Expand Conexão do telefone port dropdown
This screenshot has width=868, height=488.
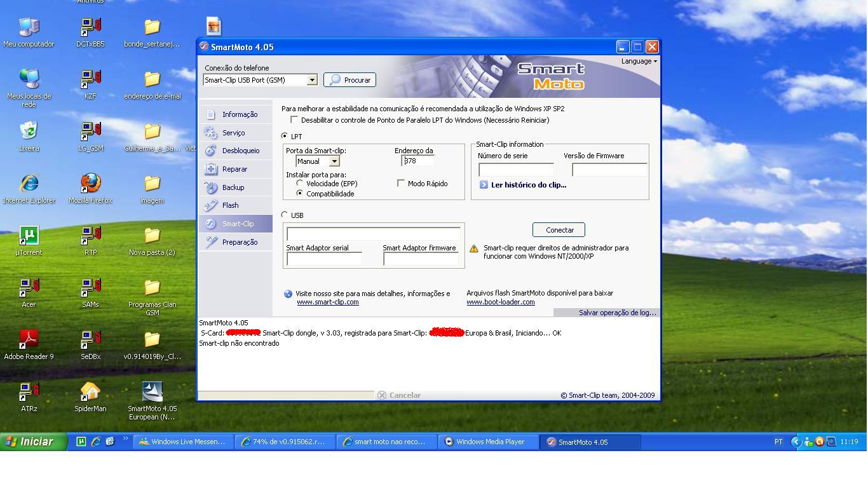[x=311, y=80]
